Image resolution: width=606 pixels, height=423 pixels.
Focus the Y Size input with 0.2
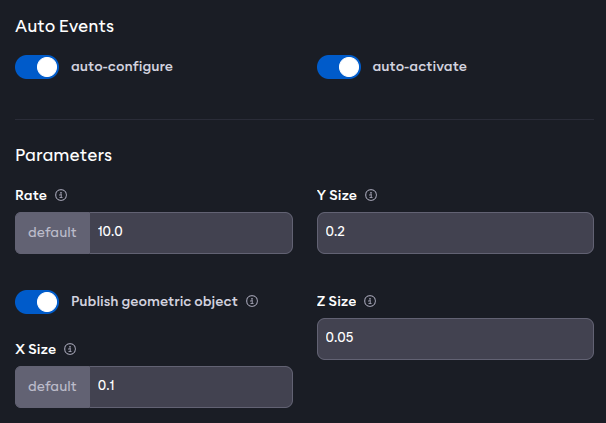(455, 233)
